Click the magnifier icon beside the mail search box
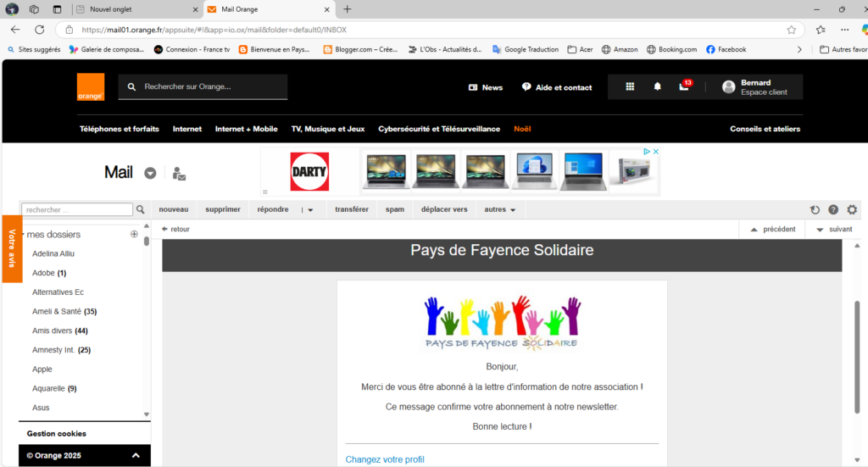 (x=141, y=209)
